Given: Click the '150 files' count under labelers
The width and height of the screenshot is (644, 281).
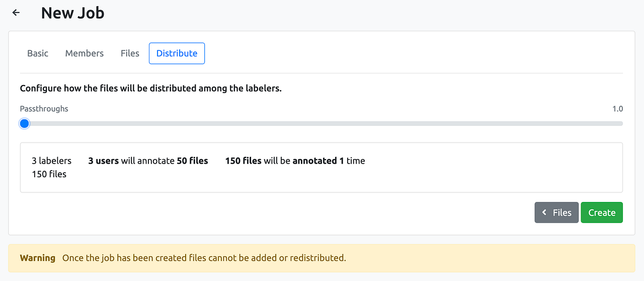Looking at the screenshot, I should tap(49, 174).
